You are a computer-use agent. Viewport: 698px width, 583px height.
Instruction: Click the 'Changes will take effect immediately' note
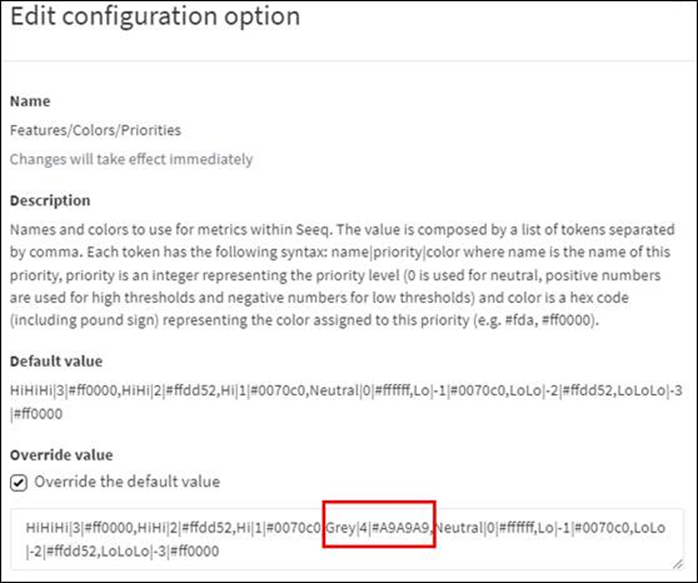[131, 159]
